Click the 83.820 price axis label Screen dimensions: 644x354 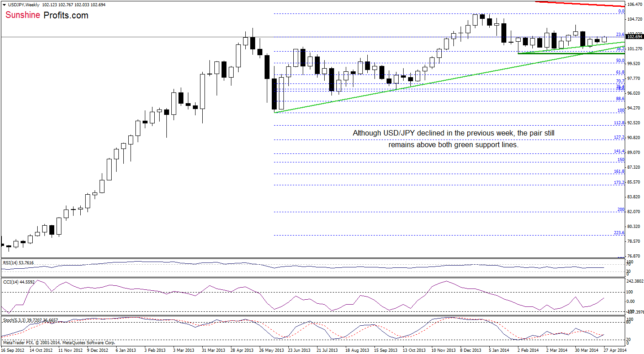tap(634, 197)
